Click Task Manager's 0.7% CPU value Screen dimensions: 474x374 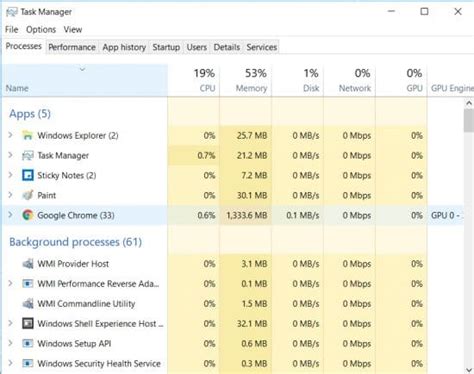206,156
